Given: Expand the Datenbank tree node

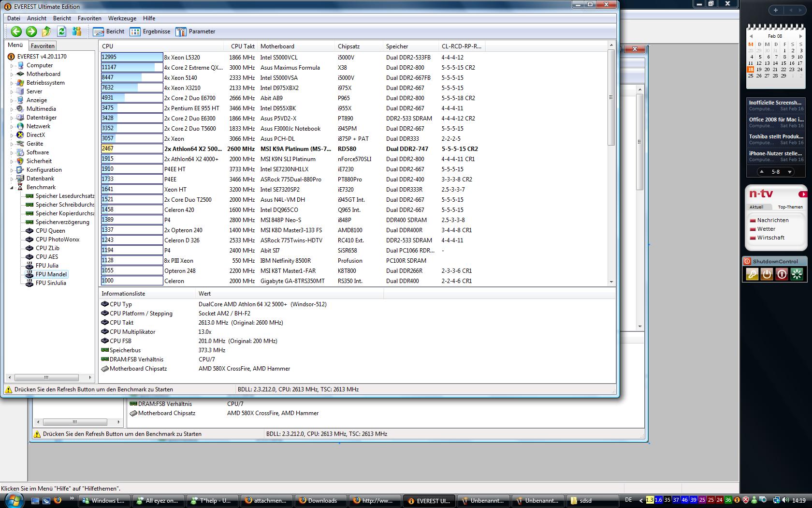Looking at the screenshot, I should 12,179.
